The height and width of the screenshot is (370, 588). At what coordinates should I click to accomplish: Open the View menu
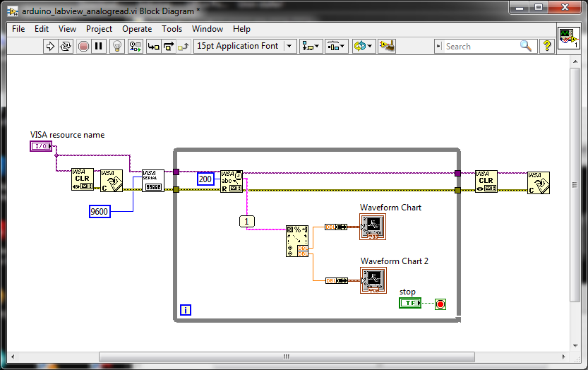click(67, 29)
